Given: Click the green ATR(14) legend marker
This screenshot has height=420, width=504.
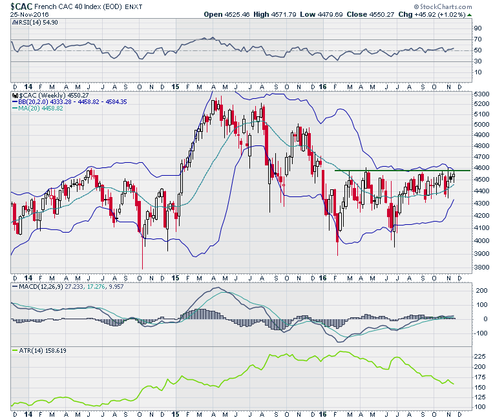Looking at the screenshot, I should coord(16,351).
